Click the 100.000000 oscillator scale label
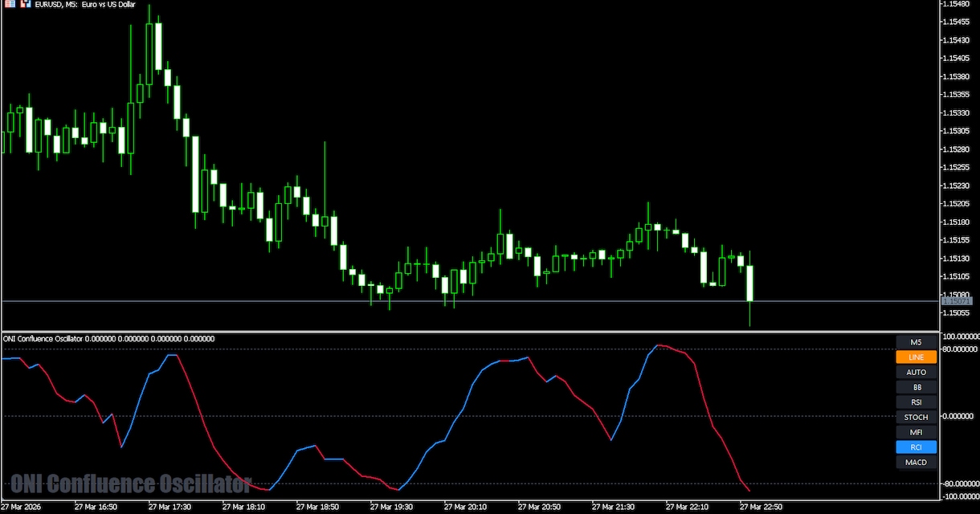The image size is (980, 514). (x=960, y=337)
